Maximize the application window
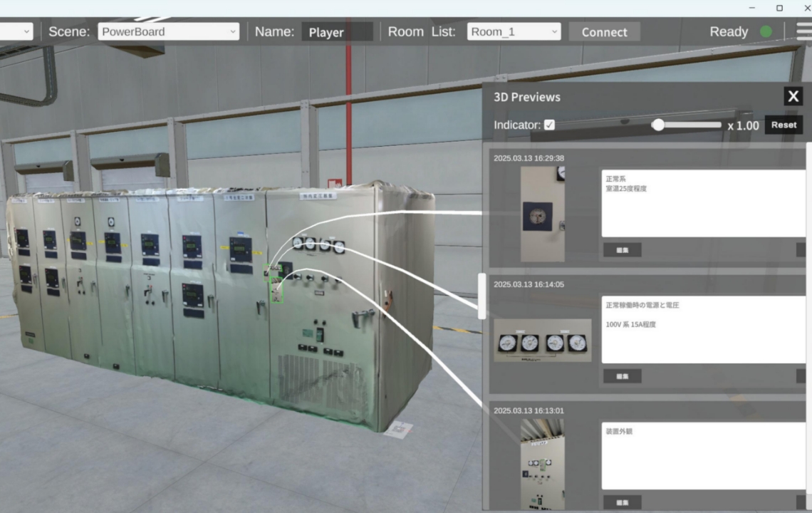 779,8
